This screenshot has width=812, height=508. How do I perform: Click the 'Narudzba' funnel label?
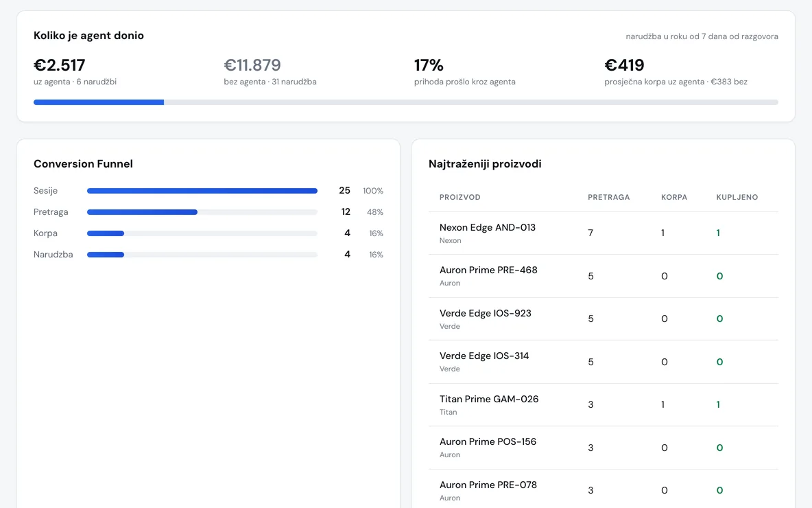click(53, 255)
